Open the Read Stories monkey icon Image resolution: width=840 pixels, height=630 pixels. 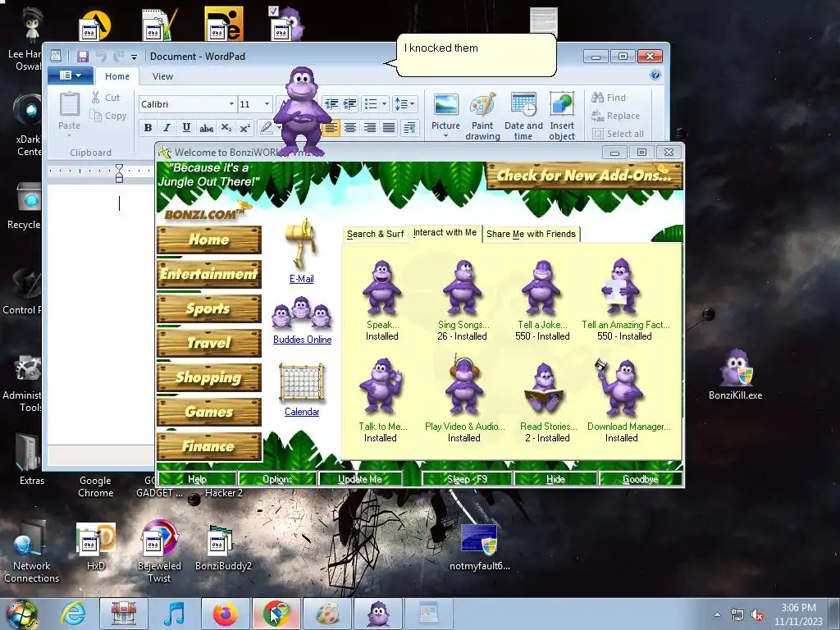coord(543,388)
